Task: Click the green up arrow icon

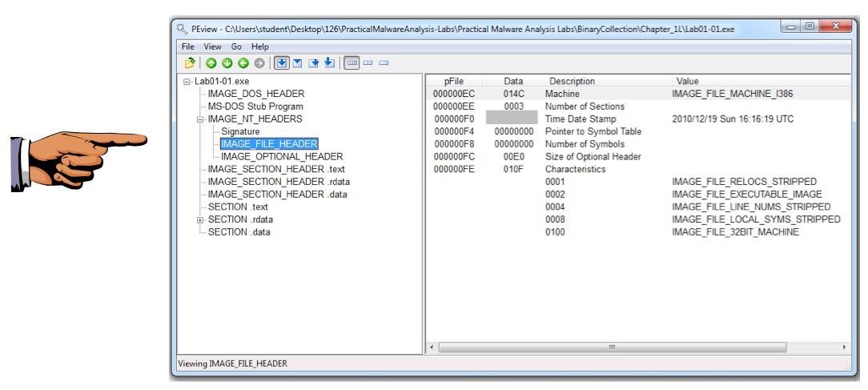Action: click(x=211, y=62)
